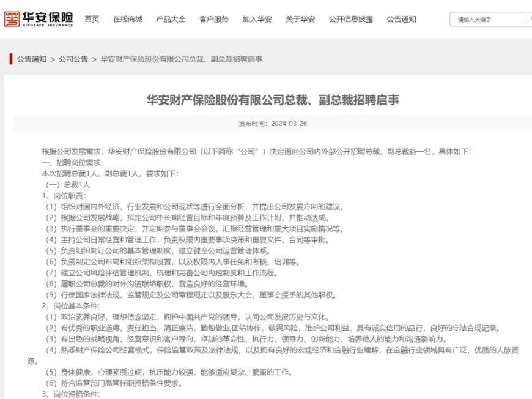Click the line 熟悉财产保险公司经营模式
Screen dimensions: 532x399
273,356
